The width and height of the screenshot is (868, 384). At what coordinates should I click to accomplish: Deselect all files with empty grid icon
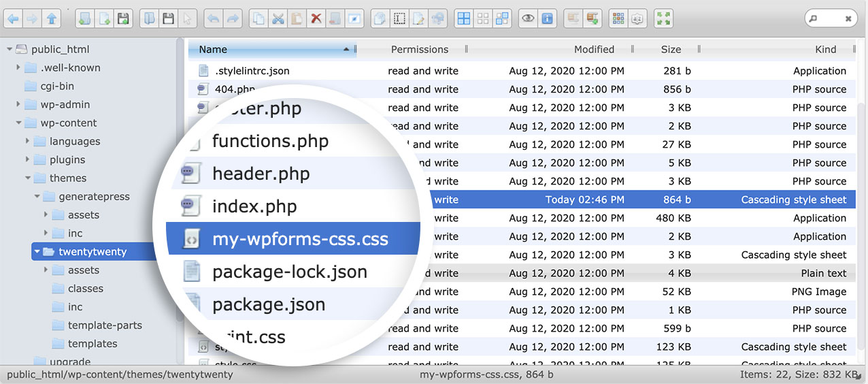[483, 18]
